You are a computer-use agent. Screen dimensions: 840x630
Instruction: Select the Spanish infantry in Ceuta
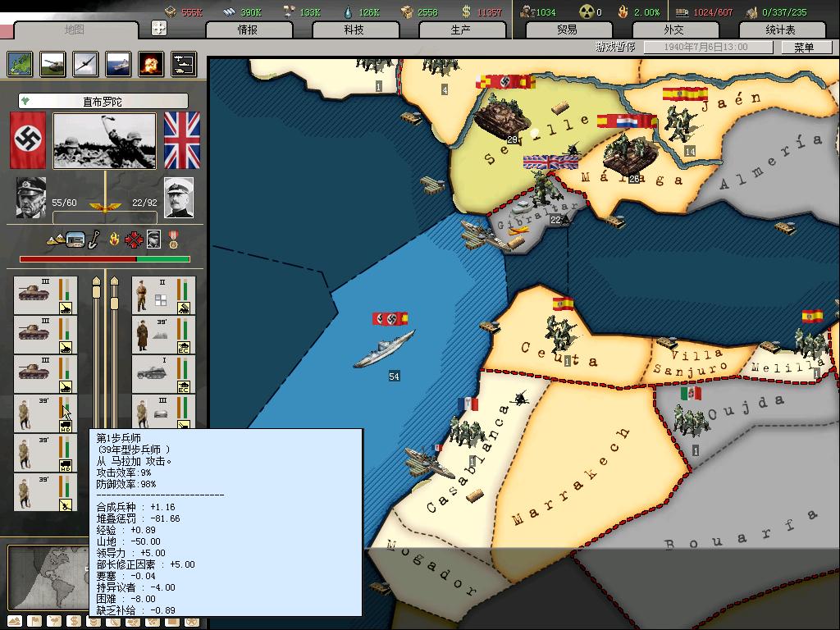coord(561,335)
